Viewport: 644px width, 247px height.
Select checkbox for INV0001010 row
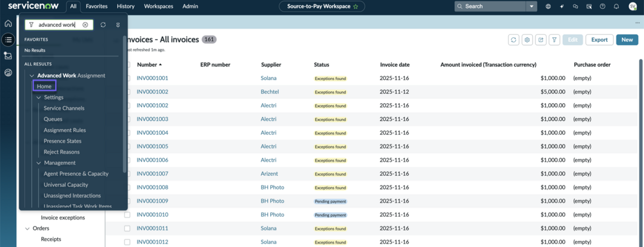127,215
